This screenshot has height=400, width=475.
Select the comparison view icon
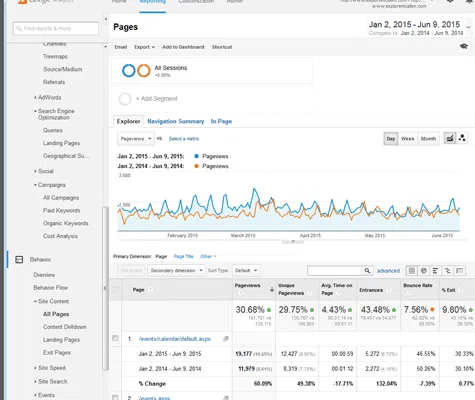[x=448, y=271]
